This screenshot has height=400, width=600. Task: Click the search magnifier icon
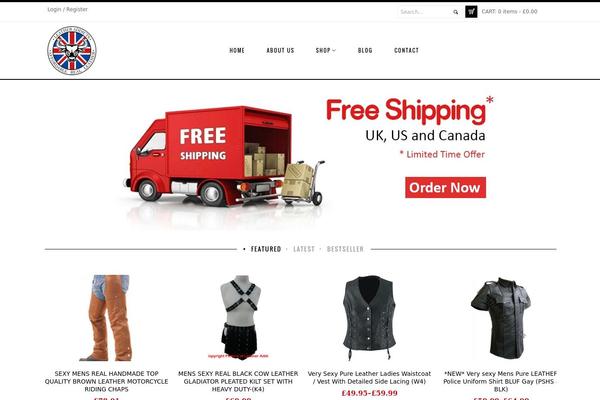coord(455,12)
